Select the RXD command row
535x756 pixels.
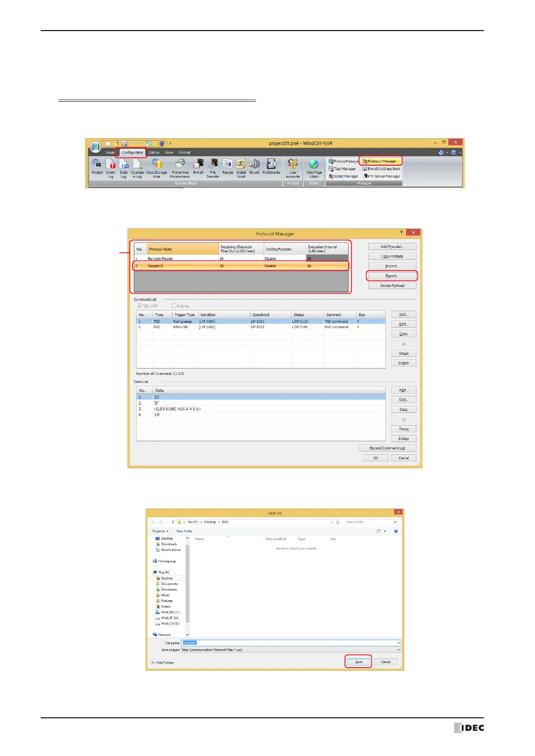pyautogui.click(x=261, y=327)
